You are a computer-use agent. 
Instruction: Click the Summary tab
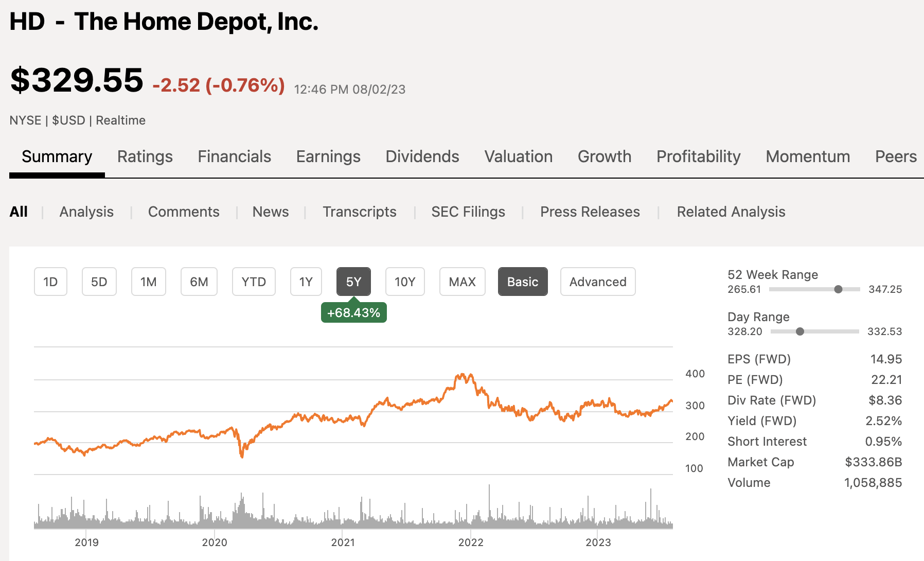tap(57, 156)
